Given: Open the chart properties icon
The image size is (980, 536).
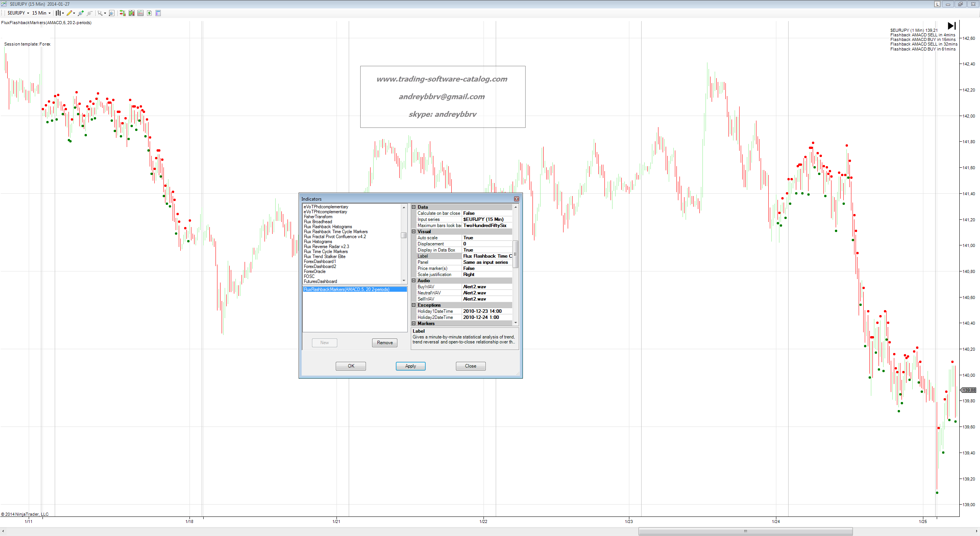Looking at the screenshot, I should click(x=158, y=13).
